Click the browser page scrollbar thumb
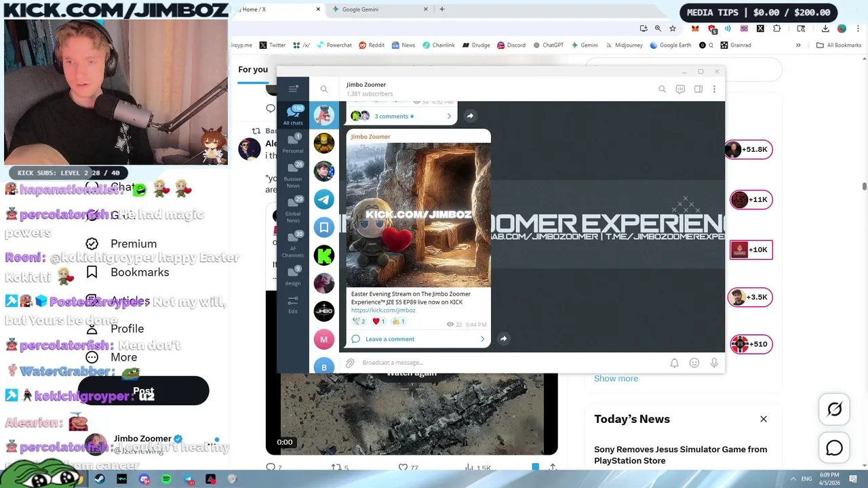 click(x=865, y=186)
